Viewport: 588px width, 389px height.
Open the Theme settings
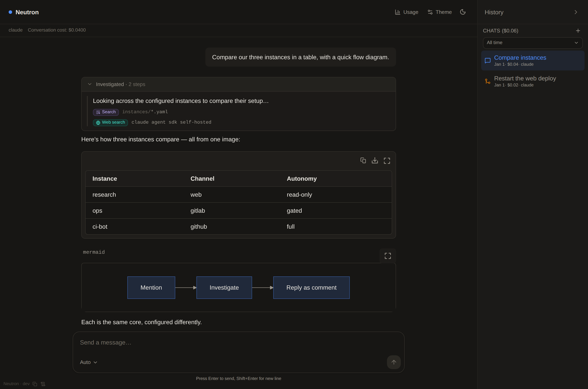click(x=440, y=12)
